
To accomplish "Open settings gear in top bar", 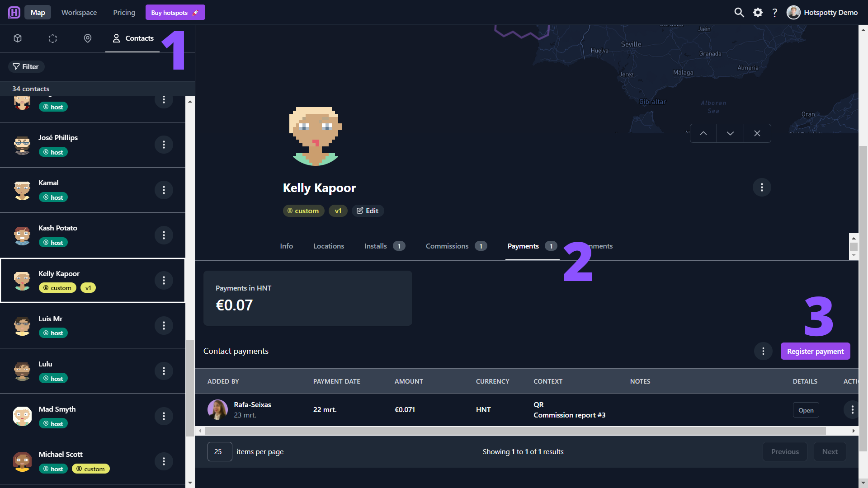I will point(758,12).
